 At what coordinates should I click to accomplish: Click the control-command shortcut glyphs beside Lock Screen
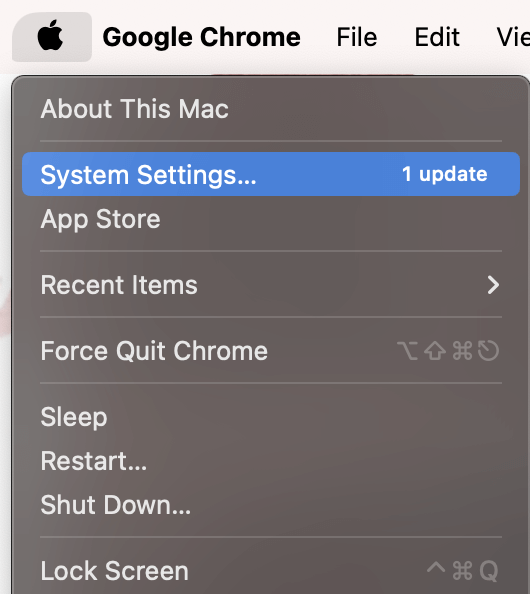click(x=450, y=571)
